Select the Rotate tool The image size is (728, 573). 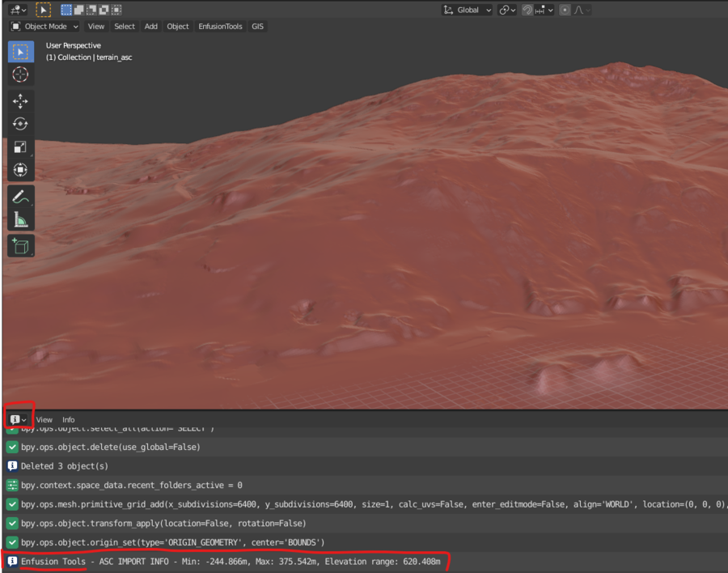[20, 123]
